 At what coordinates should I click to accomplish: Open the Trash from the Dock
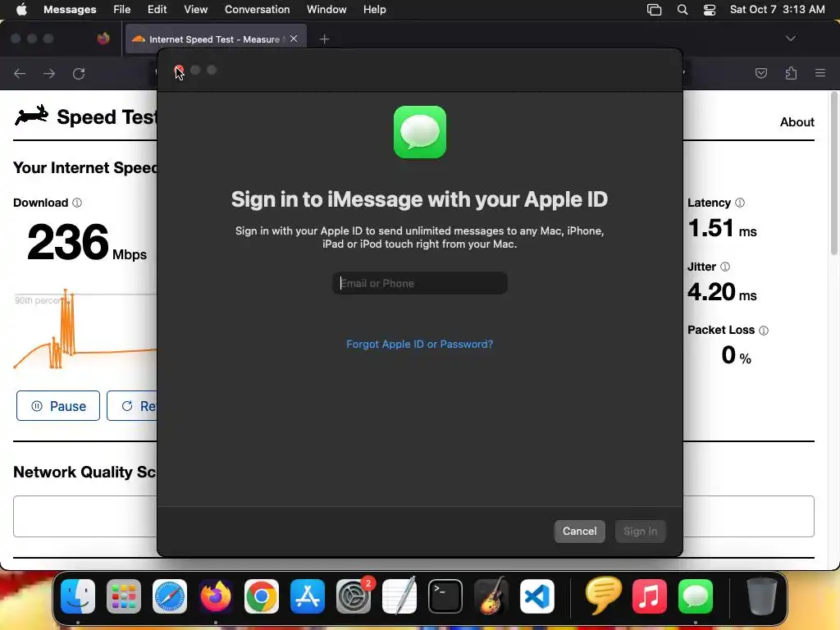(761, 596)
